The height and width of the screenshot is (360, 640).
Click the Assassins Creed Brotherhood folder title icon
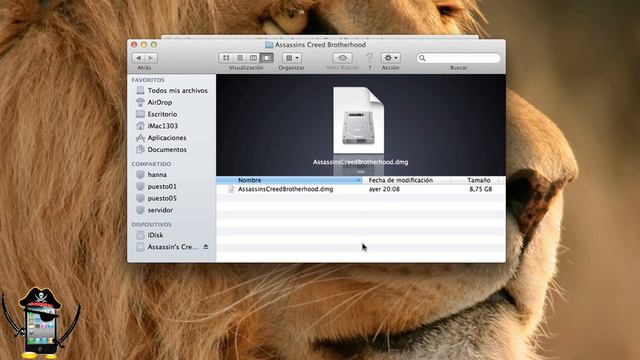click(269, 45)
